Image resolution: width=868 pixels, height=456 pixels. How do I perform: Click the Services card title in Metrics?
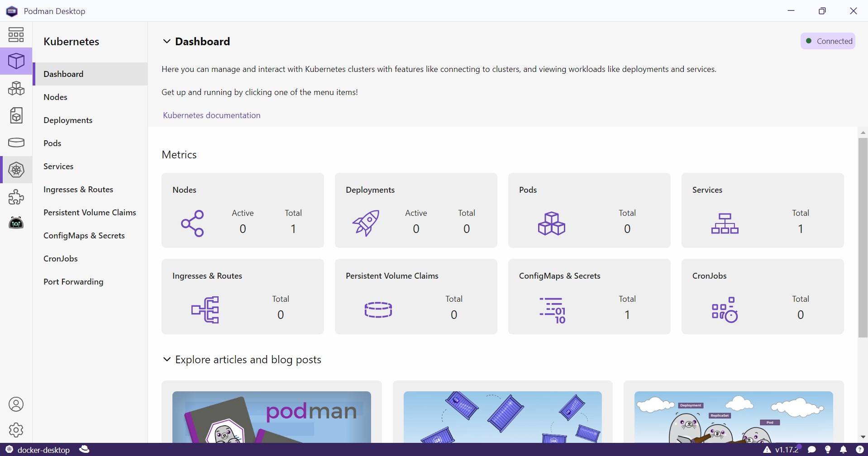click(707, 190)
